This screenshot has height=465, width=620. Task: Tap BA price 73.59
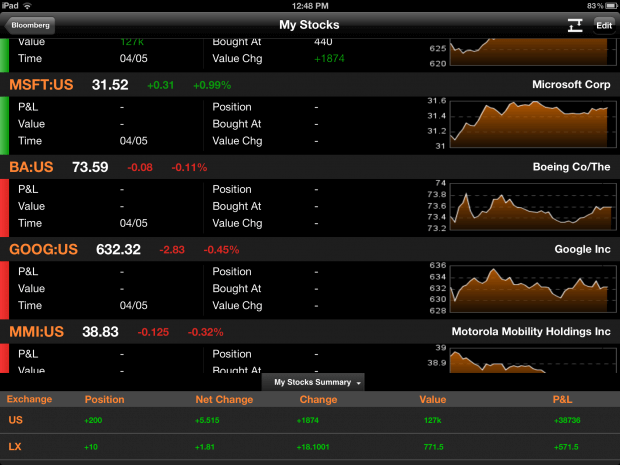(x=90, y=167)
